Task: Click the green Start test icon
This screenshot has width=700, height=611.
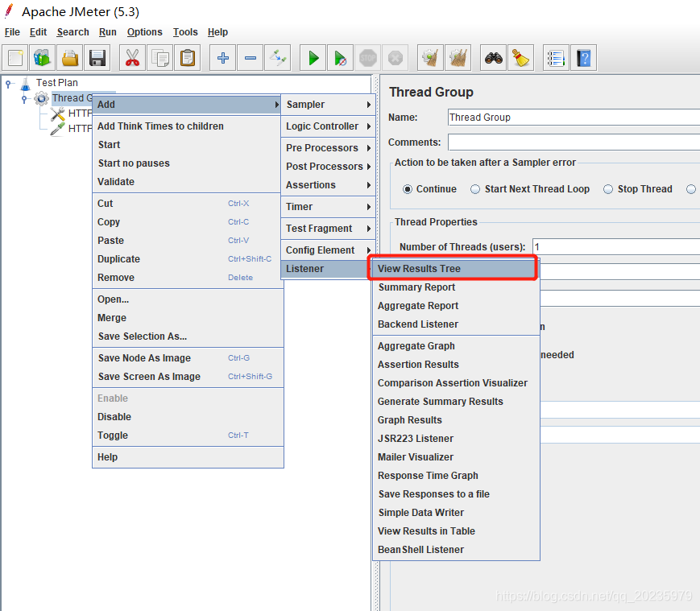Action: coord(313,58)
